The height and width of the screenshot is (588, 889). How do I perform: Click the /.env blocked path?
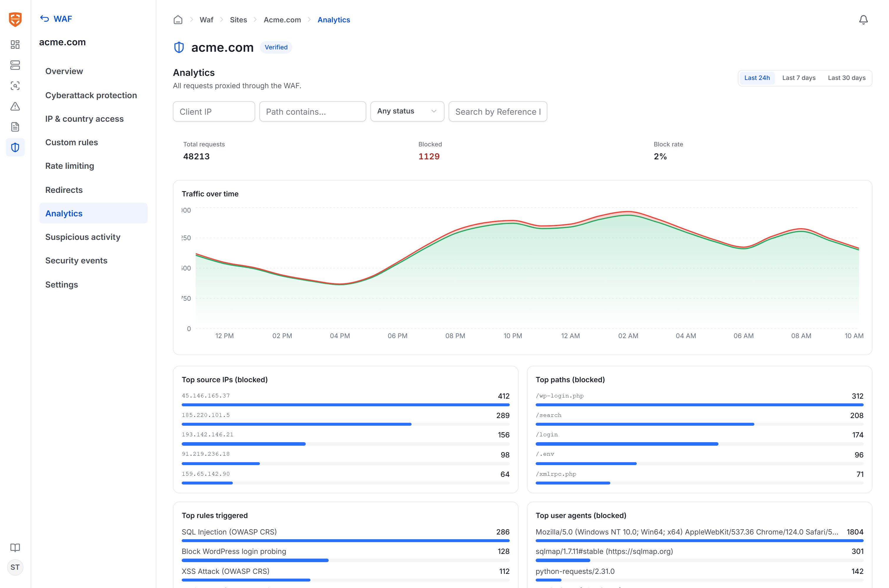point(545,454)
